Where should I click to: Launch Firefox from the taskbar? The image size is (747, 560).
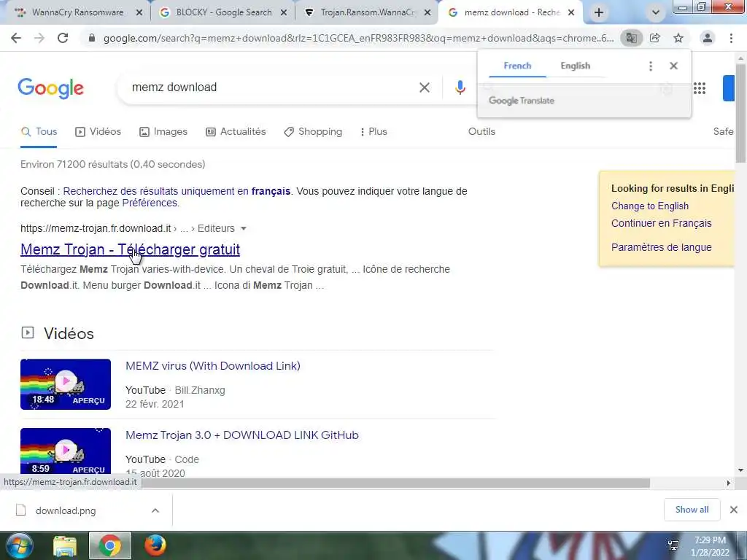click(155, 546)
